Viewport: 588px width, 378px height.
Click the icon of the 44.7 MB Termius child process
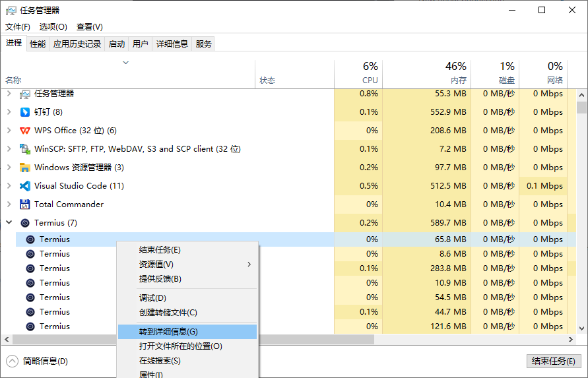tap(30, 312)
